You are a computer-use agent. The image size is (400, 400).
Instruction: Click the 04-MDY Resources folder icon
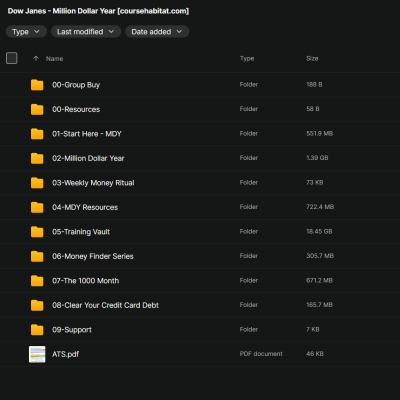[x=37, y=207]
